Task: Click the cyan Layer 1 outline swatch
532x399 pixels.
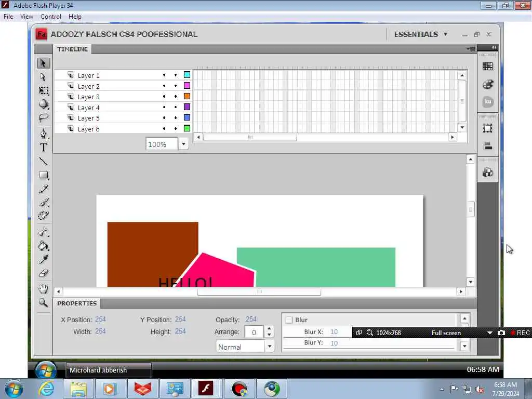Action: pyautogui.click(x=187, y=75)
